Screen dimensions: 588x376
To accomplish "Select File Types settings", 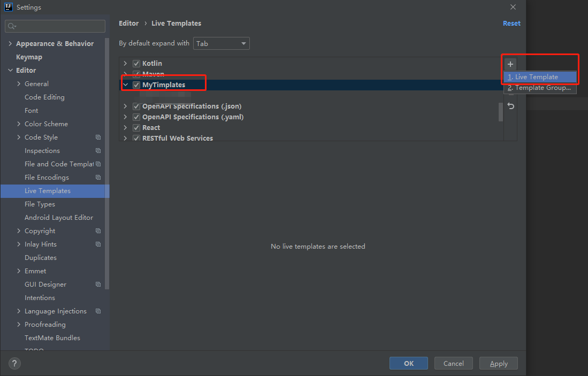I will pyautogui.click(x=40, y=204).
